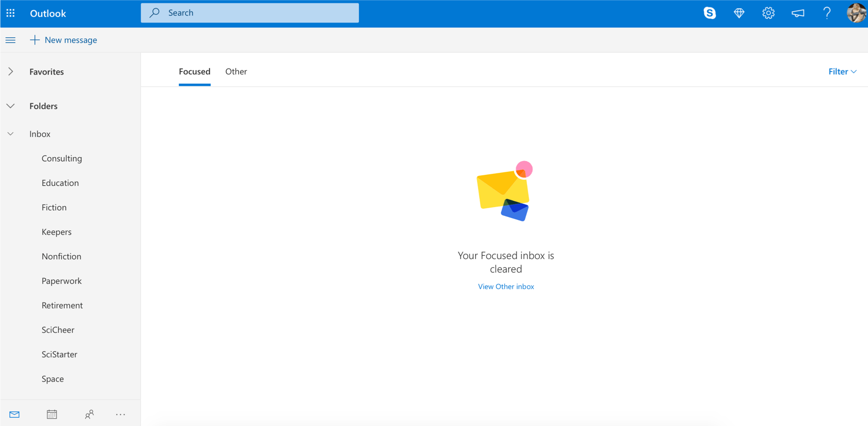The width and height of the screenshot is (868, 426).
Task: Open Skype from the top bar
Action: click(709, 13)
